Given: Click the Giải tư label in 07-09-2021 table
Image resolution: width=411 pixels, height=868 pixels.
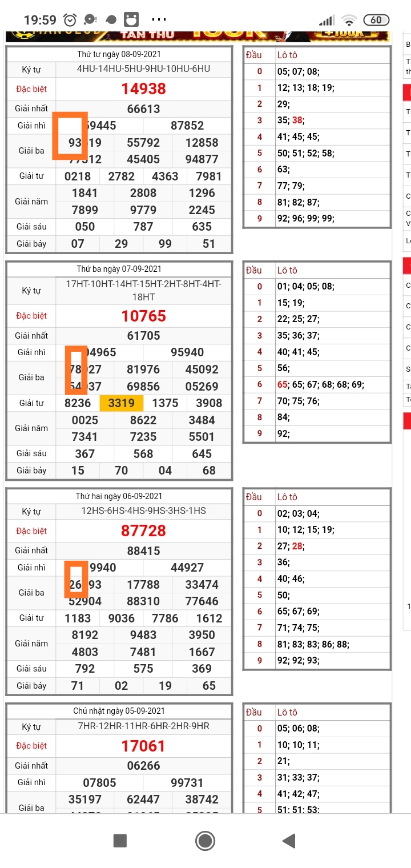Looking at the screenshot, I should [x=31, y=403].
